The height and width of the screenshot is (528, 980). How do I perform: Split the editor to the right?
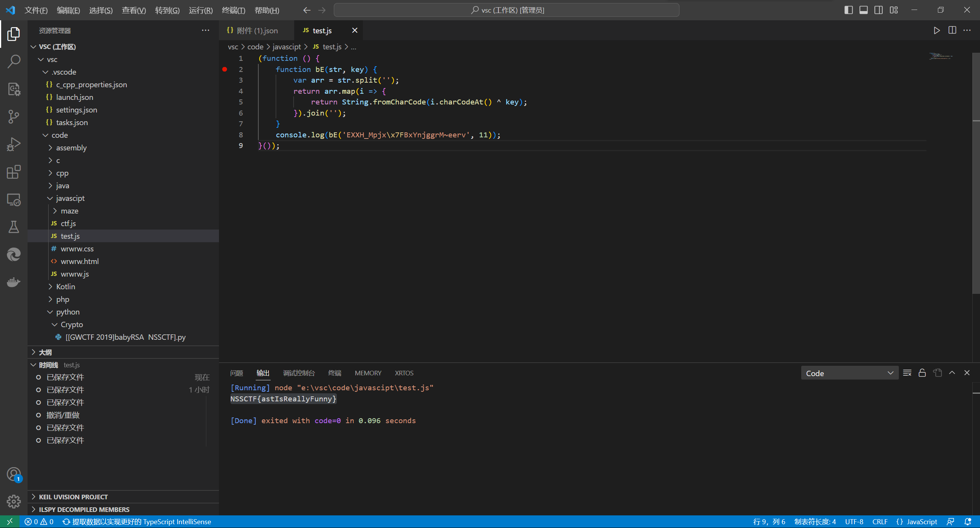(x=952, y=31)
